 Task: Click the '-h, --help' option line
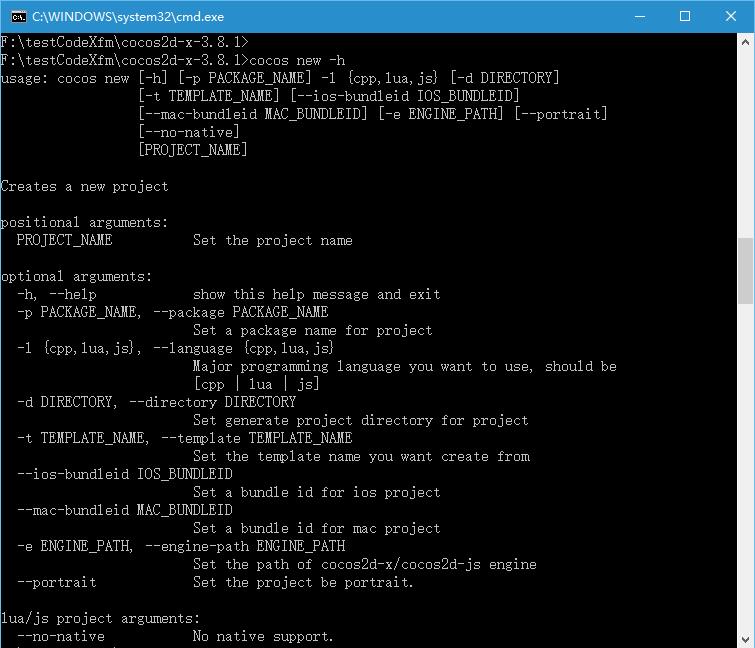click(57, 294)
